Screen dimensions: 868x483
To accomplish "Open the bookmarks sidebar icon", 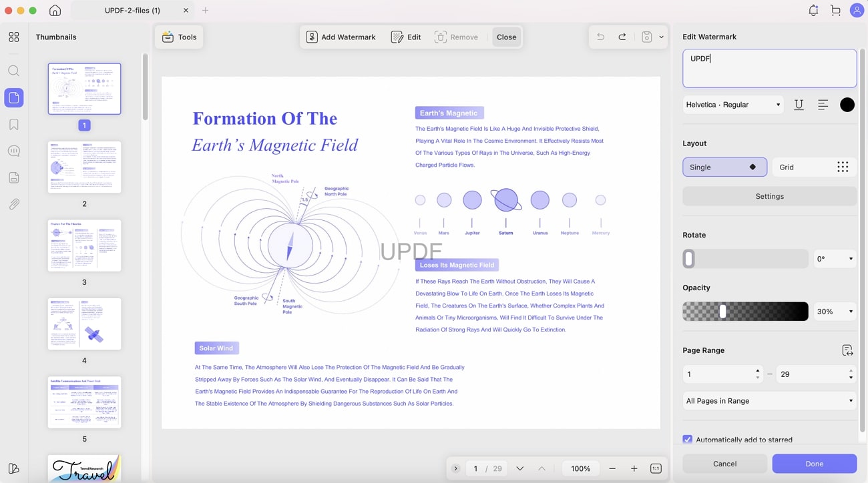I will (x=14, y=125).
